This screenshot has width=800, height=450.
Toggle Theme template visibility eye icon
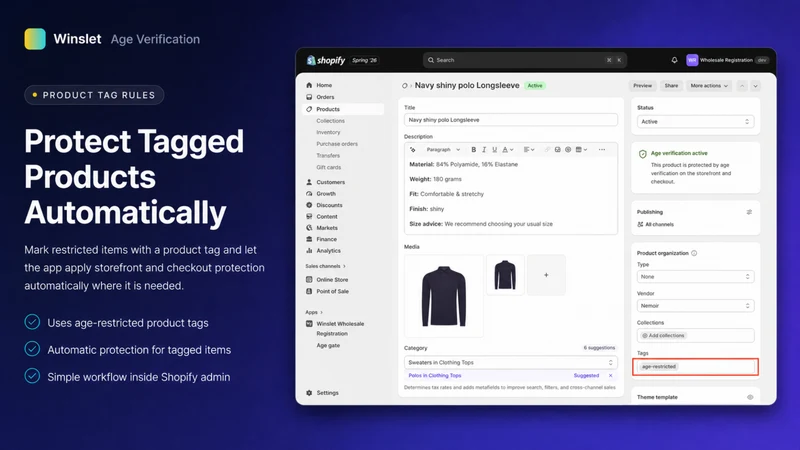750,397
